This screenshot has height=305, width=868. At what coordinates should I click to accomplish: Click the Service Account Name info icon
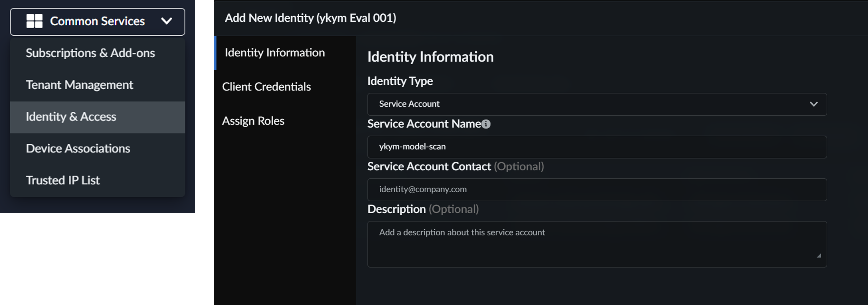click(486, 124)
